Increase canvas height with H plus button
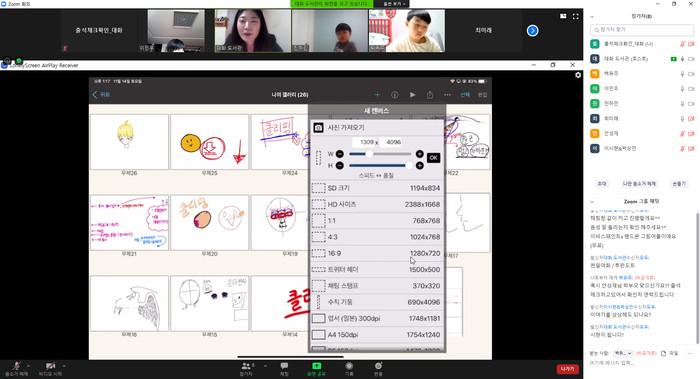Viewport: 700px width, 379px height. click(420, 166)
